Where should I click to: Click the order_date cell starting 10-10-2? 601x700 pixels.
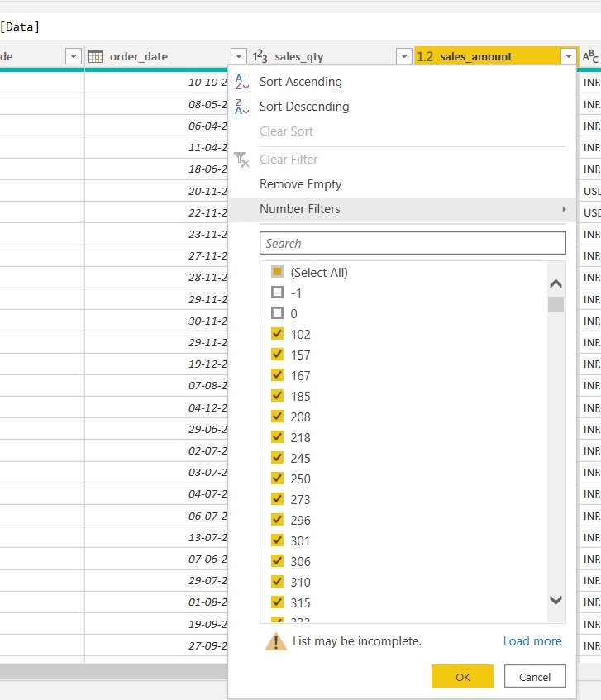click(156, 82)
